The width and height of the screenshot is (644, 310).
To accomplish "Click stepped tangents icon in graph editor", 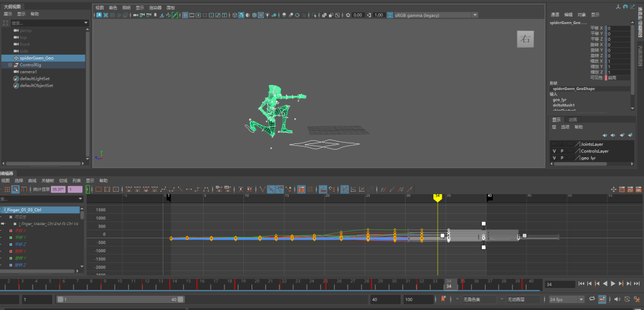I will click(198, 189).
